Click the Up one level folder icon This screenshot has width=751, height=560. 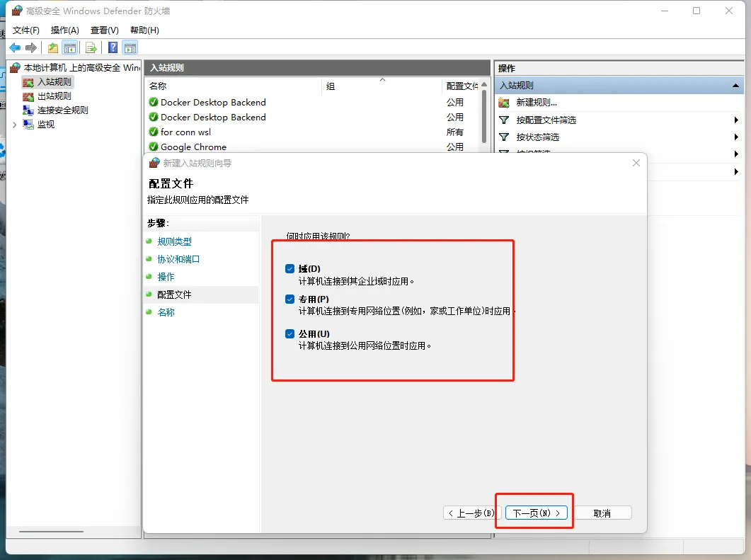click(53, 48)
